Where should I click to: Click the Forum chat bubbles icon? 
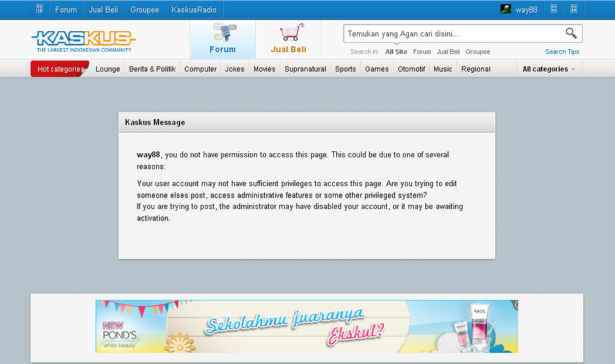coord(225,32)
